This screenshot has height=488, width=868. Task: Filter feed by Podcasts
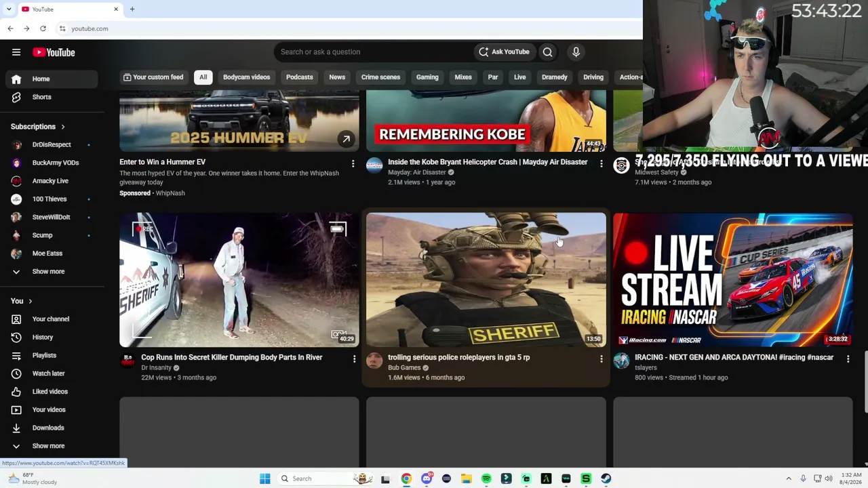[300, 77]
